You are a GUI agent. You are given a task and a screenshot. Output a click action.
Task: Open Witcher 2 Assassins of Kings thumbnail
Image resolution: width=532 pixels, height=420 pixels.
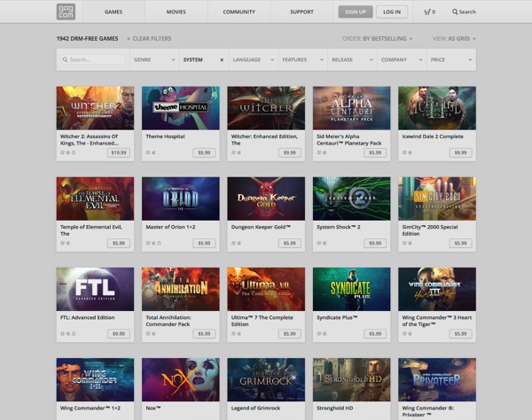click(x=96, y=108)
